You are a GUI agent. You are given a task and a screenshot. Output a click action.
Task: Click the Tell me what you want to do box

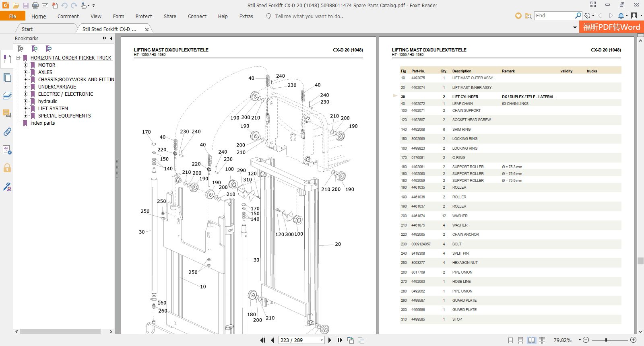pyautogui.click(x=309, y=16)
